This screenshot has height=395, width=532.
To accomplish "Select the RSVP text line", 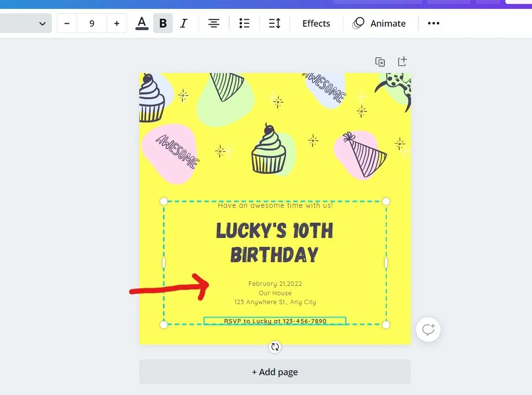I will (x=275, y=321).
